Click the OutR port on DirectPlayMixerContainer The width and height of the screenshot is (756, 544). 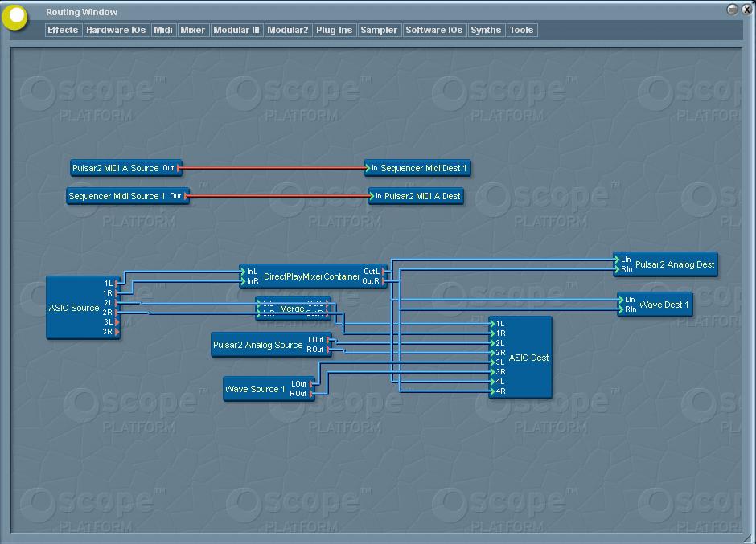coord(384,281)
